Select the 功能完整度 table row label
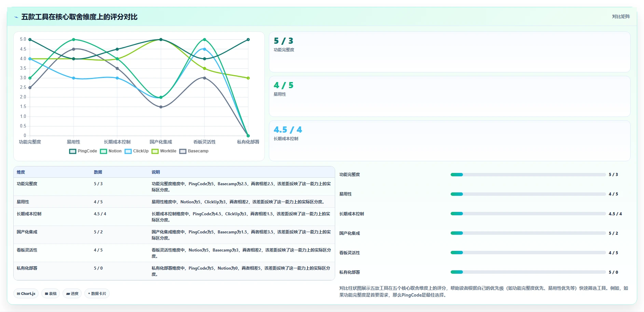644x312 pixels. (27, 184)
